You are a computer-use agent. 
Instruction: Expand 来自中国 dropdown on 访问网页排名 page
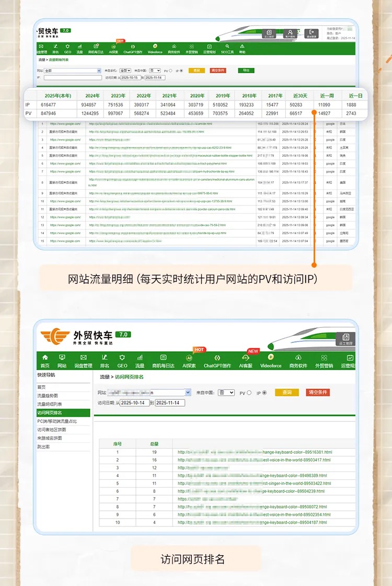coord(226,393)
